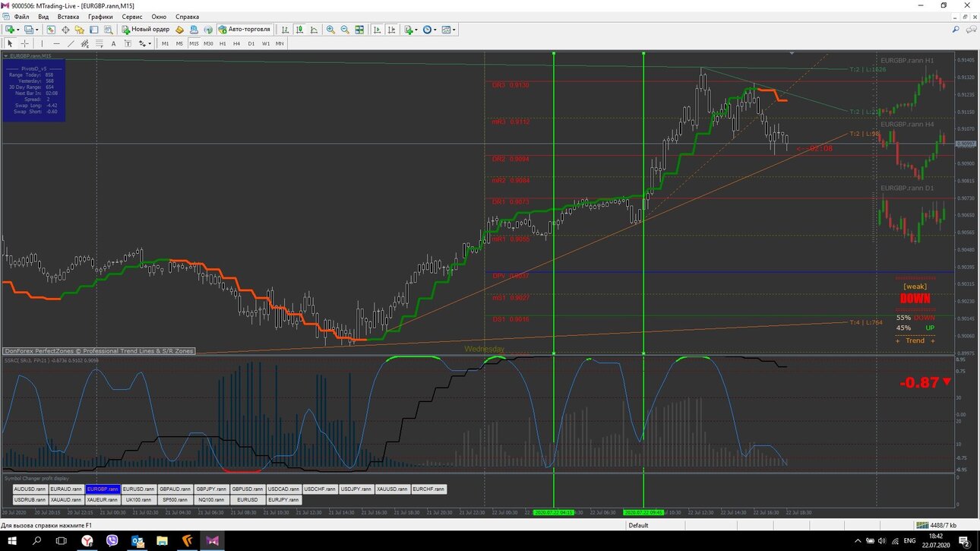The width and height of the screenshot is (980, 551).
Task: Select the cursor arrow tool
Action: click(x=10, y=43)
